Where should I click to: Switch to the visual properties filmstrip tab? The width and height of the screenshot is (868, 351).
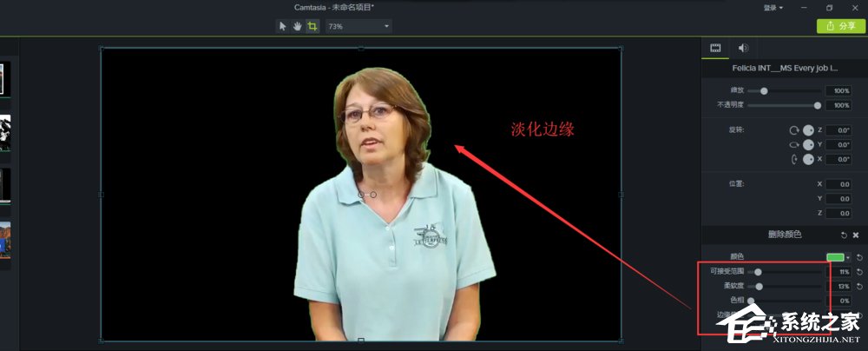pos(715,49)
